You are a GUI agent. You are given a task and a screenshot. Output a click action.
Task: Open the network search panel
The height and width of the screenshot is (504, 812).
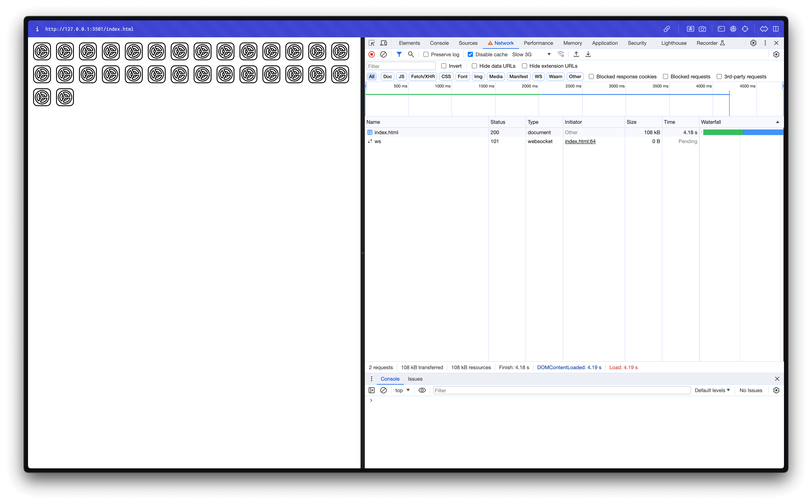(x=411, y=54)
